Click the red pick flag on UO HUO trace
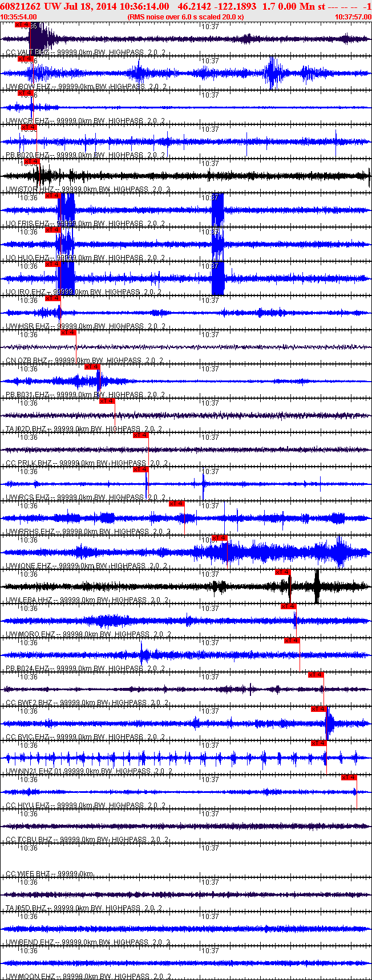The height and width of the screenshot is (980, 372). [53, 230]
